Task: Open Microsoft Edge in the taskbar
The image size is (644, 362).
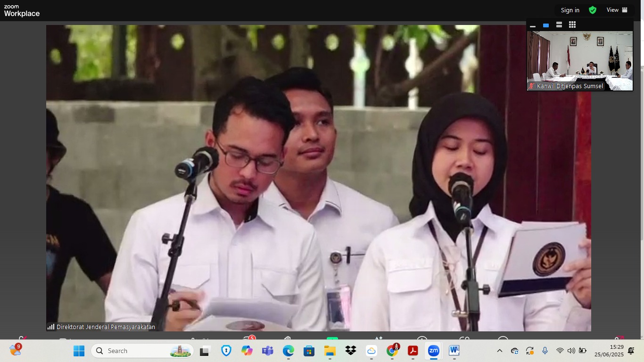Action: point(289,351)
